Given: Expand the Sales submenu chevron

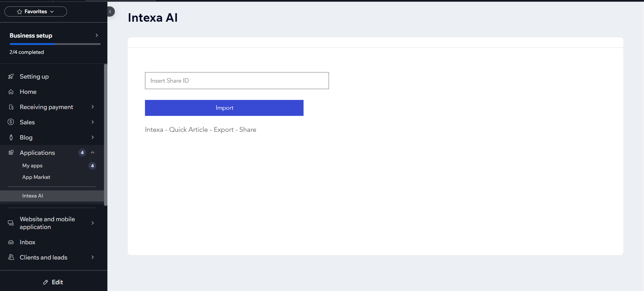Looking at the screenshot, I should 92,122.
